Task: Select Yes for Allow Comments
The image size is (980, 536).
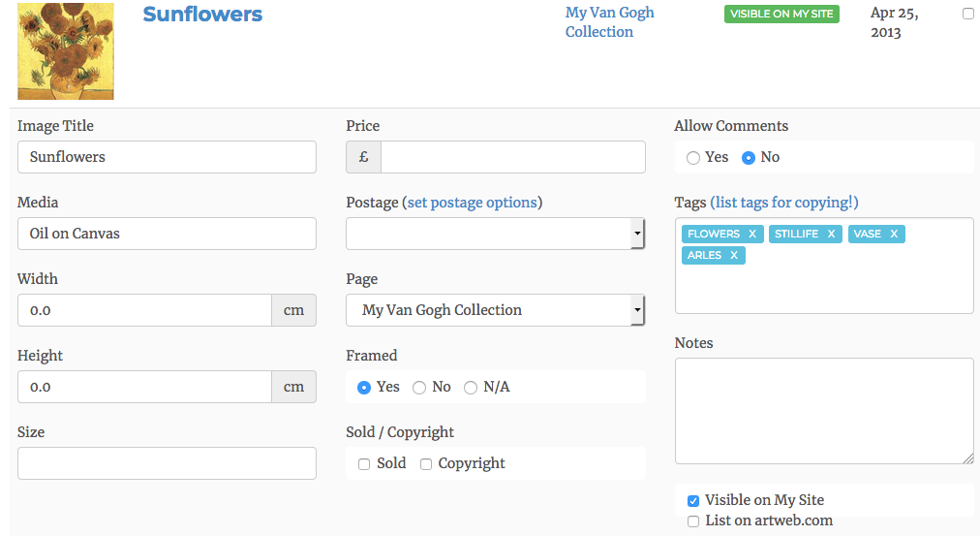Action: pyautogui.click(x=693, y=158)
